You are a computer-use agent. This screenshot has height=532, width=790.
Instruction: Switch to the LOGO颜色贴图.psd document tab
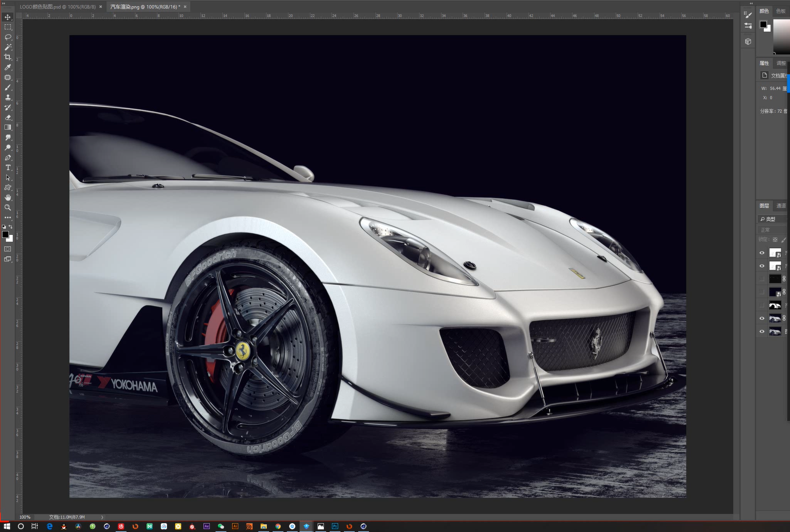click(58, 7)
